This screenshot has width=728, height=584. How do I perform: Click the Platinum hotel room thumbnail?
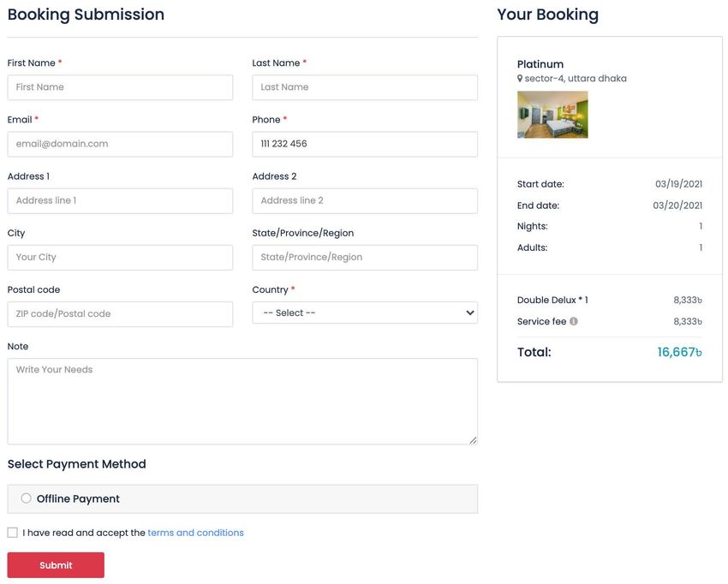click(552, 115)
